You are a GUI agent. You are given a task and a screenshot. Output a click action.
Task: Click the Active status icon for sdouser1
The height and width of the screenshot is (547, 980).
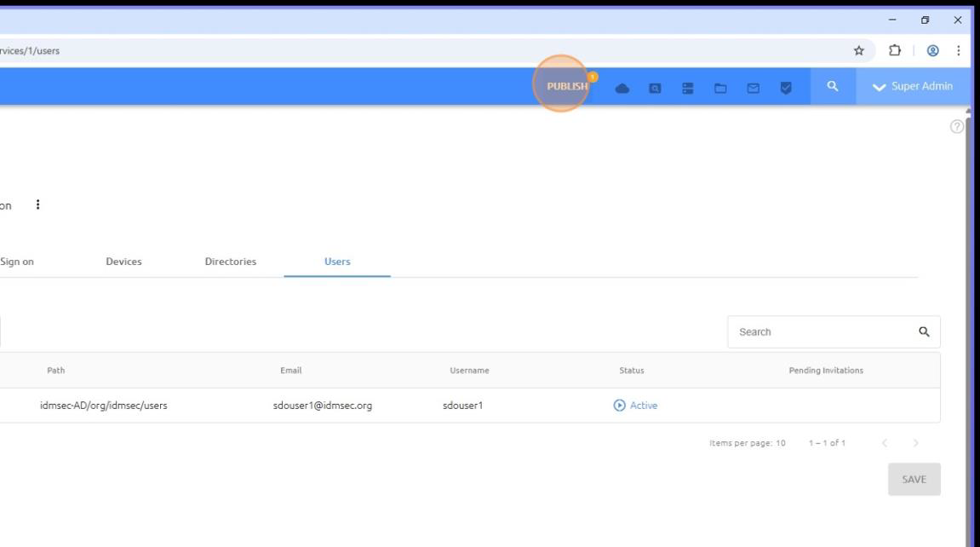(619, 405)
